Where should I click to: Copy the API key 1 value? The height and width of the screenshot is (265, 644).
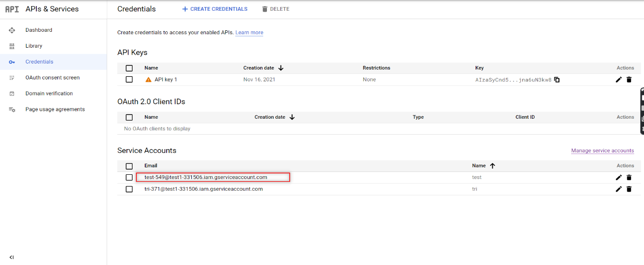[x=557, y=80]
